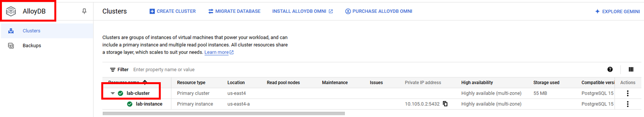Click the Backups sidebar icon
The height and width of the screenshot is (117, 644).
(11, 45)
